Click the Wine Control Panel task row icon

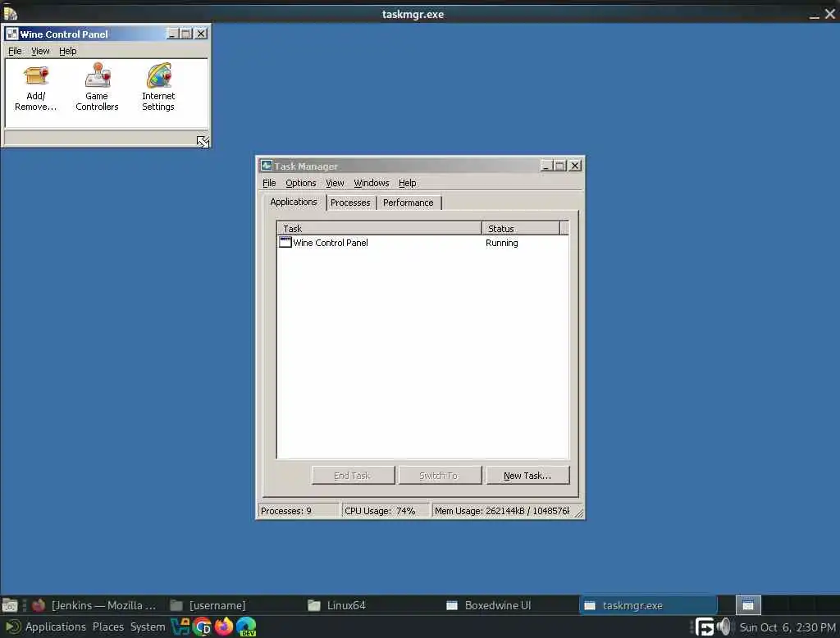[285, 243]
